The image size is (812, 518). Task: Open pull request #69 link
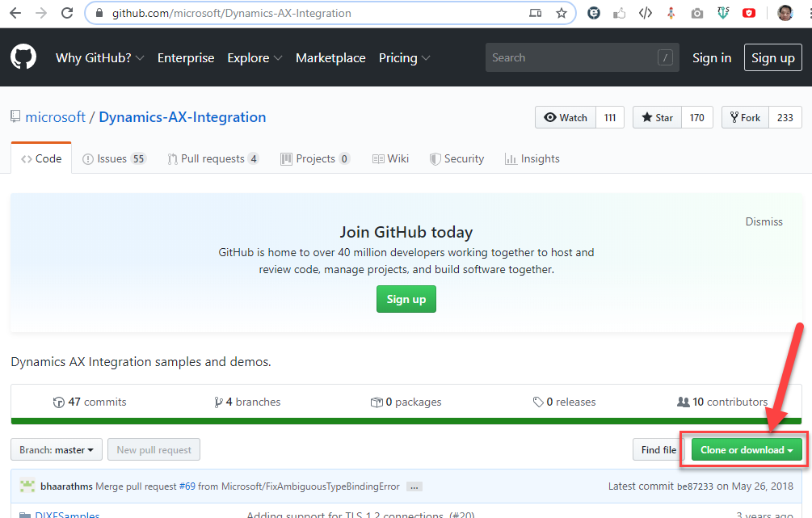187,486
